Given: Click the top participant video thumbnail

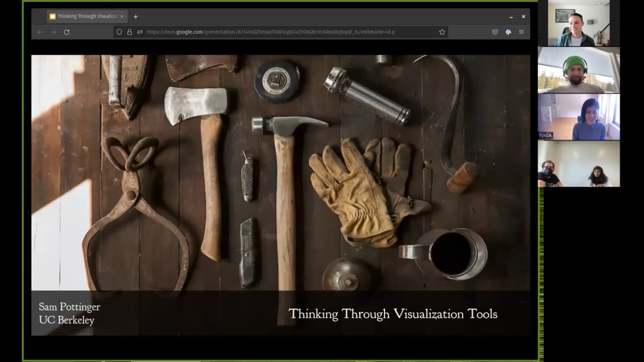Looking at the screenshot, I should (579, 23).
